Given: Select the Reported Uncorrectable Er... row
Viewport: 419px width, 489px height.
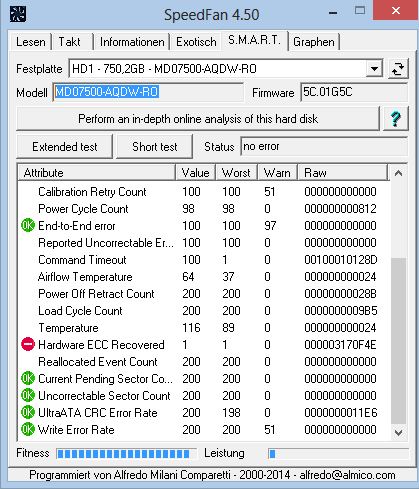Looking at the screenshot, I should tap(204, 243).
